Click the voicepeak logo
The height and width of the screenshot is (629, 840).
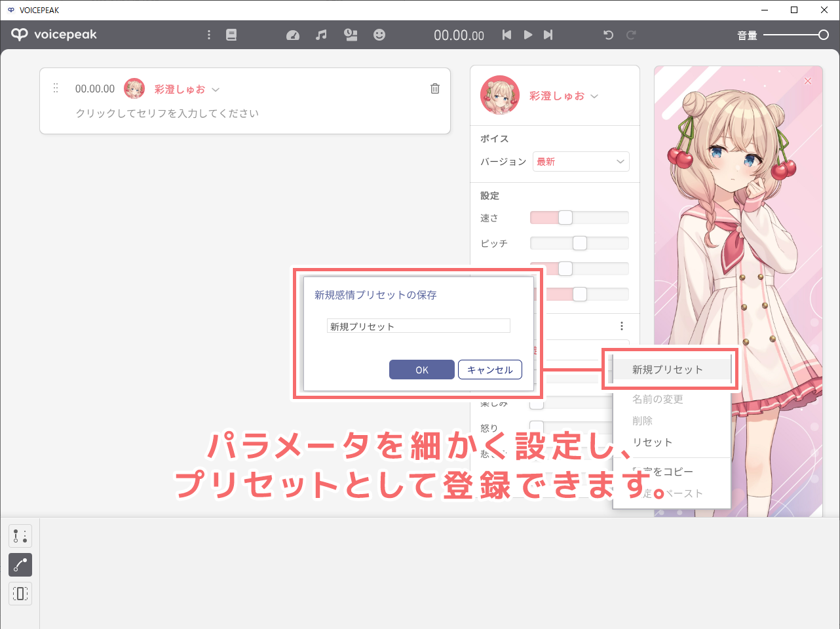click(54, 35)
